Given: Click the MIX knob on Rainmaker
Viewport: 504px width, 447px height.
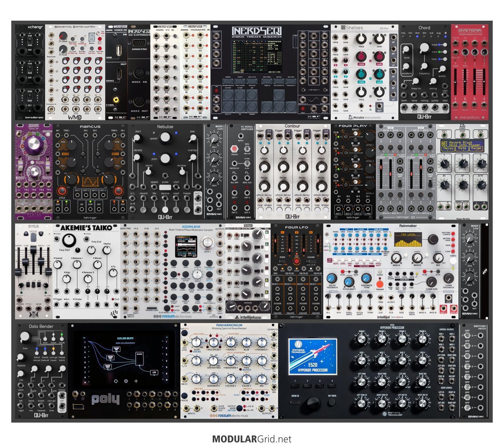Looking at the screenshot, I should (x=438, y=258).
